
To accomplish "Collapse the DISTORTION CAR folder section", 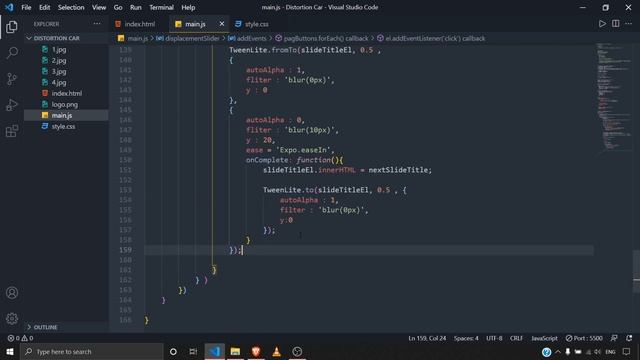I will click(66, 38).
